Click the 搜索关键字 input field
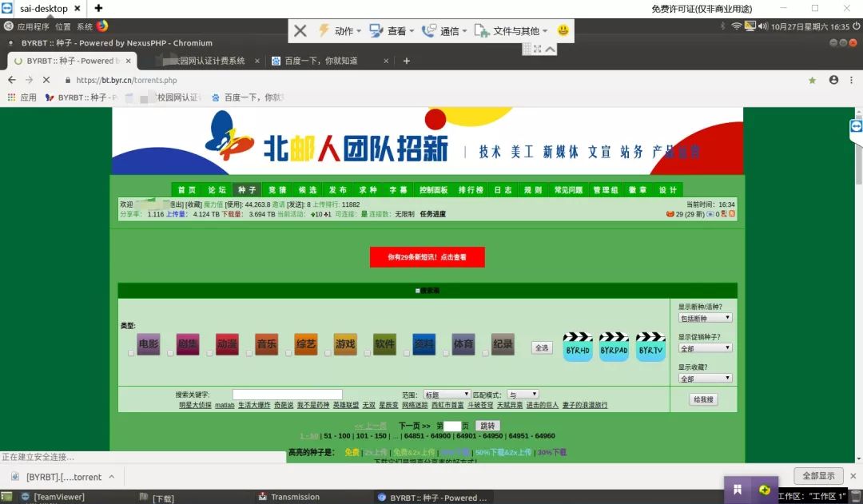Viewport: 863px width, 504px height. (x=288, y=395)
